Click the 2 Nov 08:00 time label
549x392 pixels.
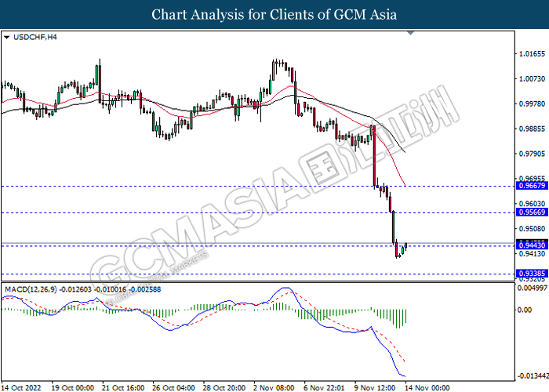pyautogui.click(x=274, y=388)
